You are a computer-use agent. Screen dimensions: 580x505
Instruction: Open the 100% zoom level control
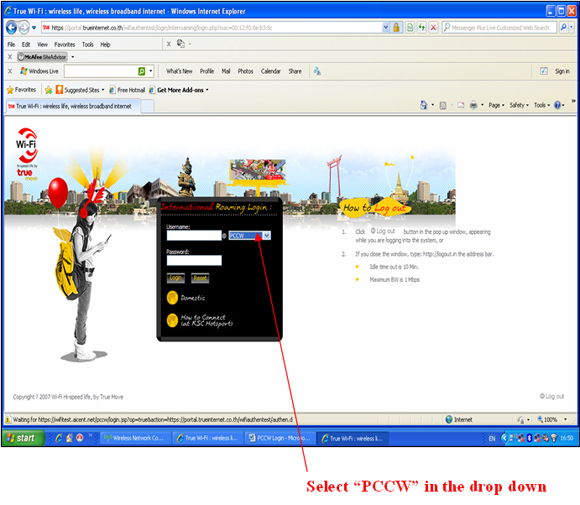tap(552, 420)
